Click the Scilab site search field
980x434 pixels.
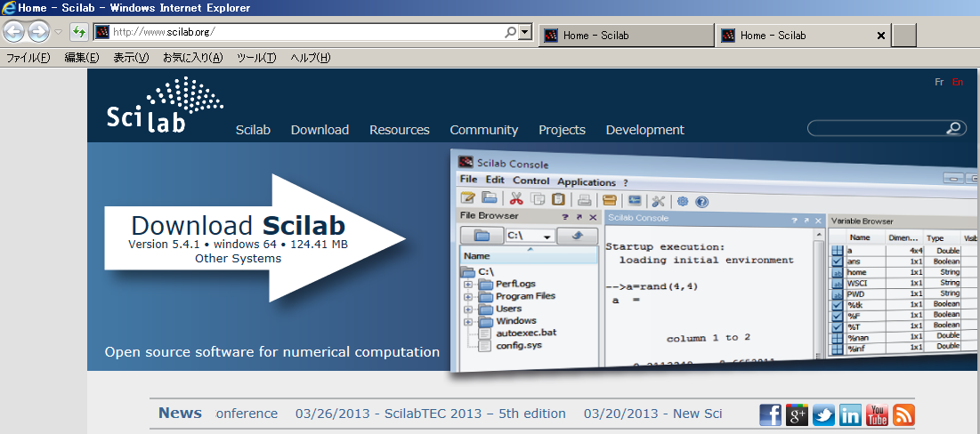point(877,129)
